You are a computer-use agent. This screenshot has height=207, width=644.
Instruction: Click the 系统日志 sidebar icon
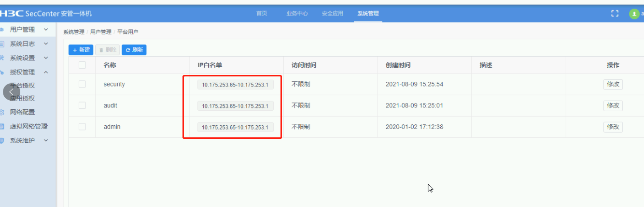(2, 44)
